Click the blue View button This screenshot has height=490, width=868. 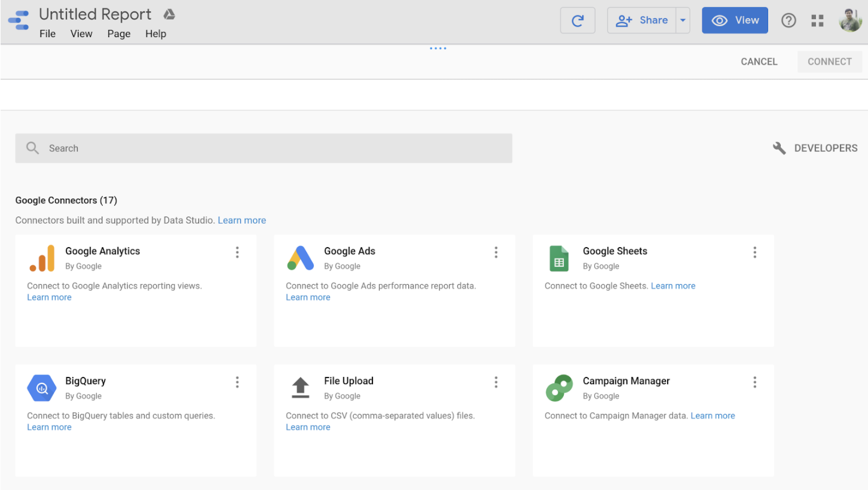(735, 20)
